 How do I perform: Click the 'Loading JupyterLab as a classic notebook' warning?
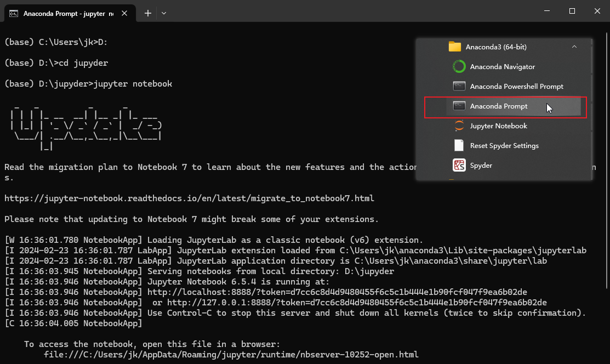pyautogui.click(x=214, y=240)
